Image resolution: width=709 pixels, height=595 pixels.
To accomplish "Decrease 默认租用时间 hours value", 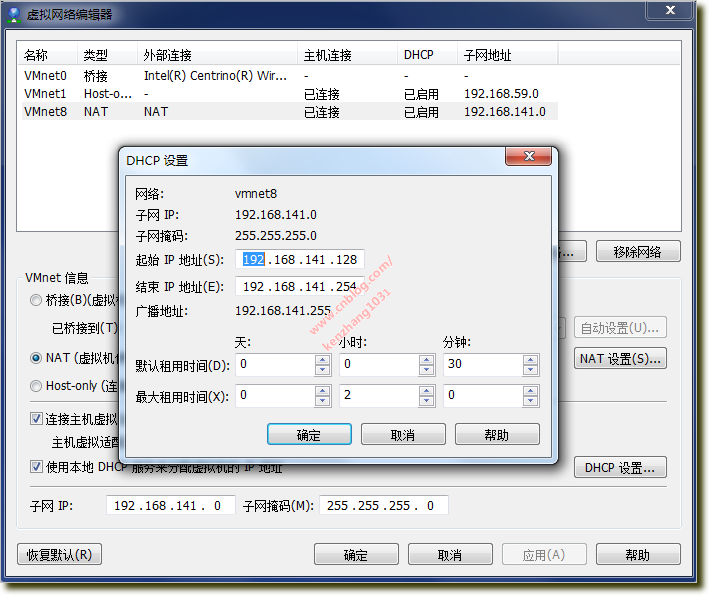I will (x=426, y=370).
